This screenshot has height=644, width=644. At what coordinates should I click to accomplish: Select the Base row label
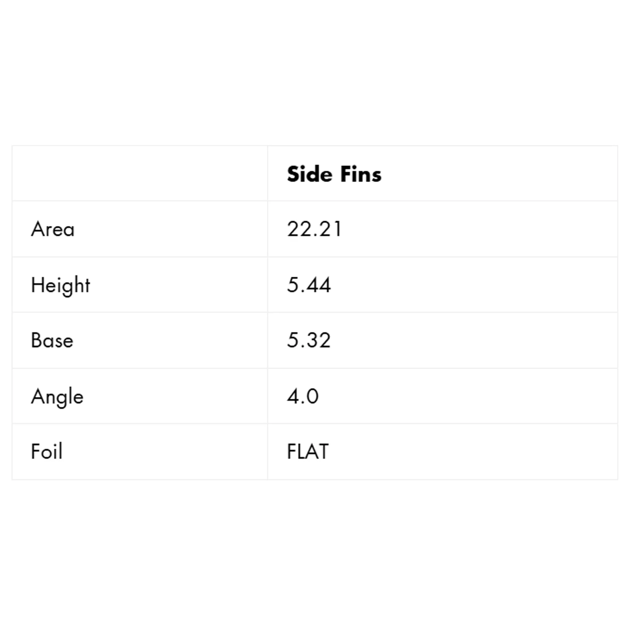pos(52,340)
